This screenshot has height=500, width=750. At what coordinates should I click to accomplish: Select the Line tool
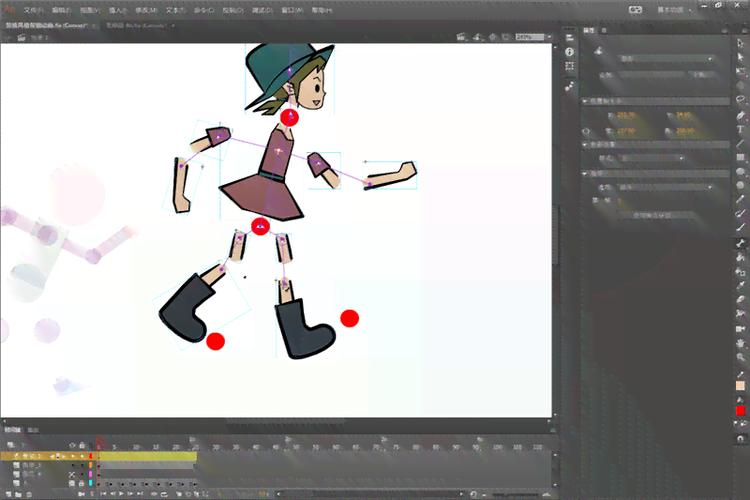click(740, 143)
